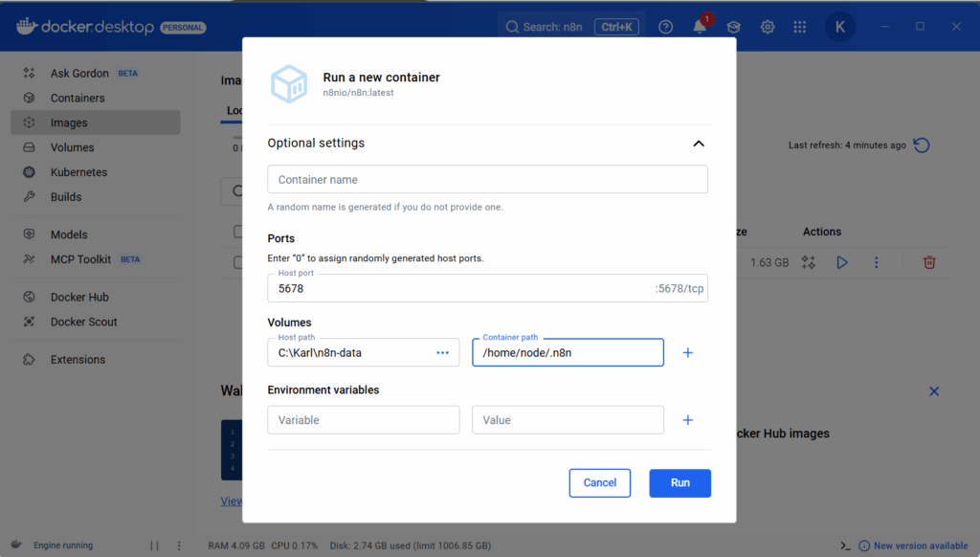The height and width of the screenshot is (557, 980).
Task: Close the walkthroughs panel X
Action: click(934, 391)
